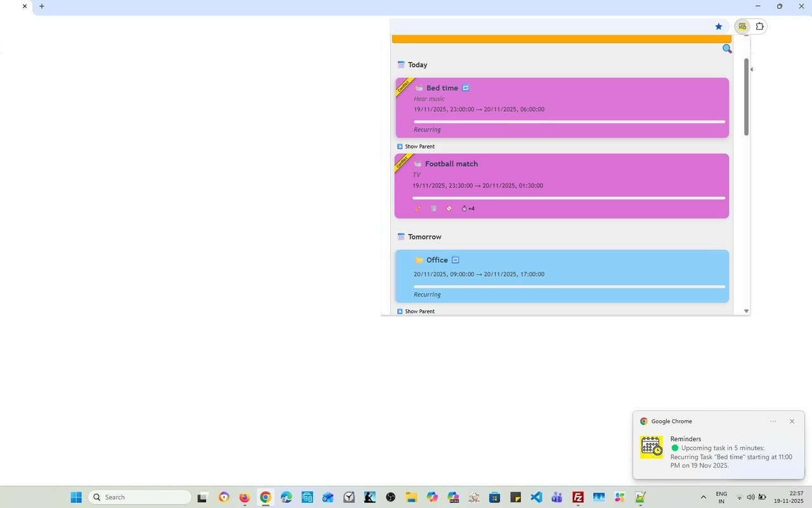Open notification options with the three dots
The width and height of the screenshot is (812, 508).
[773, 422]
